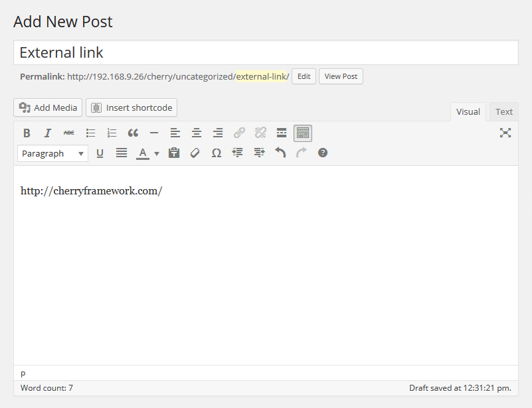This screenshot has height=408, width=532.
Task: Apply italic formatting
Action: point(47,133)
